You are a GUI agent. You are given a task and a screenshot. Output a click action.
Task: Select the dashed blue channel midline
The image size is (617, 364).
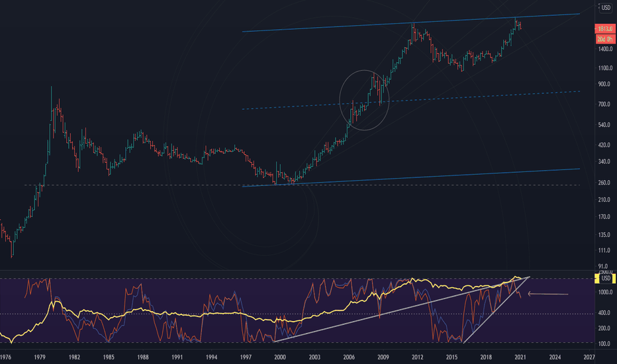click(411, 101)
